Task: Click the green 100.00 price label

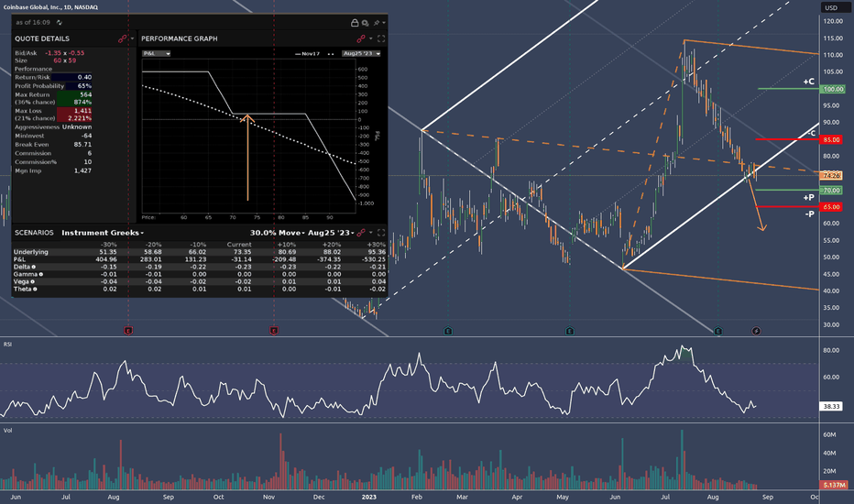Action: pyautogui.click(x=833, y=89)
